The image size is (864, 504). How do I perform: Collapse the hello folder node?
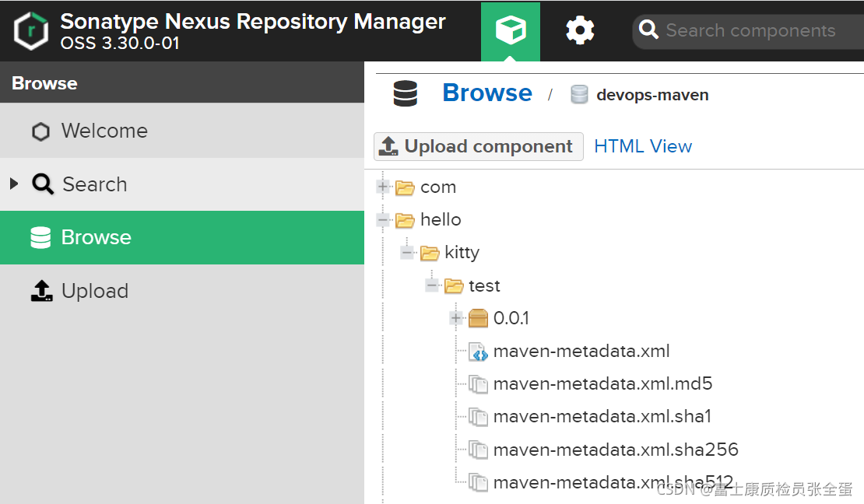tap(383, 220)
